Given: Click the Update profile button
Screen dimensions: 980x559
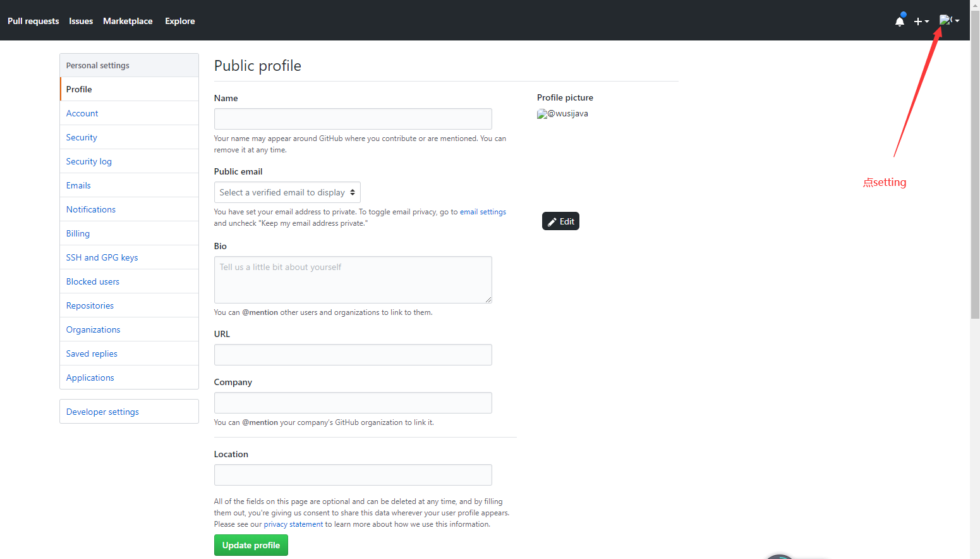Looking at the screenshot, I should tap(251, 545).
